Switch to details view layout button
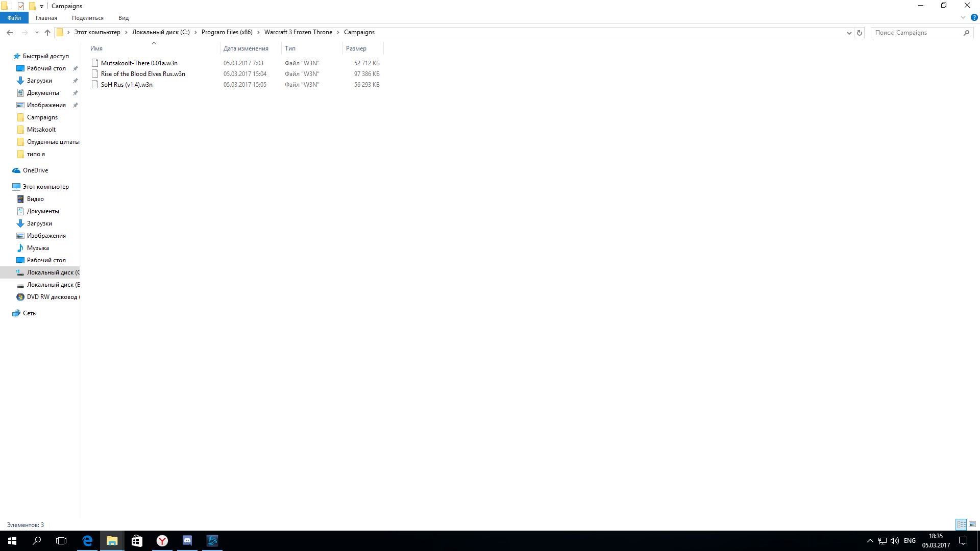This screenshot has width=980, height=551. 961,524
